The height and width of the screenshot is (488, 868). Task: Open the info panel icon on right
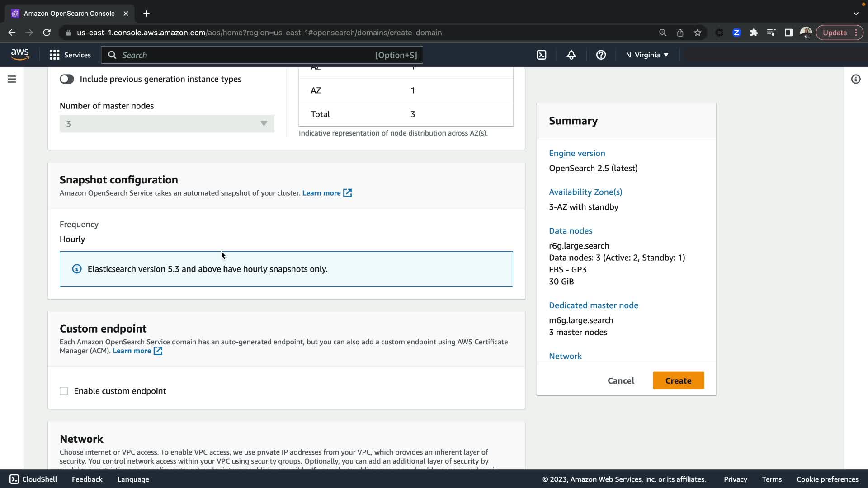(x=855, y=79)
